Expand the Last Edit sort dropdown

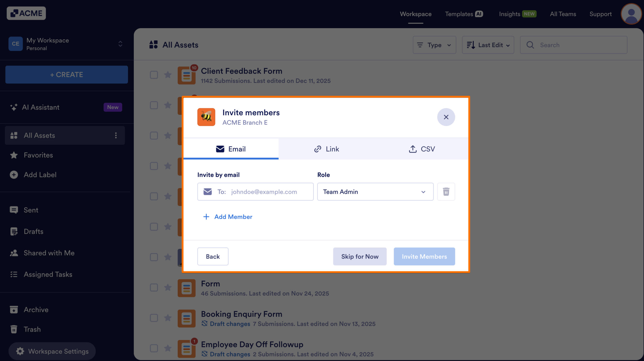pos(488,45)
